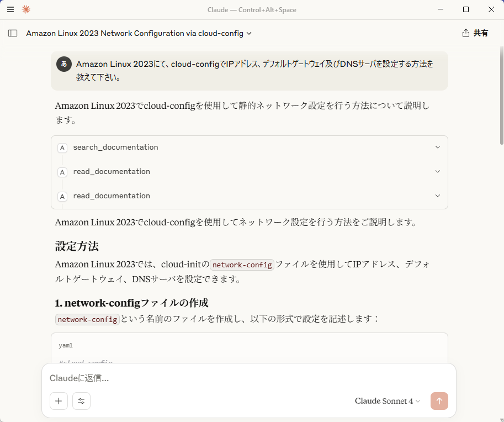Image resolution: width=504 pixels, height=422 pixels.
Task: Click the vertical scrollbar thumb
Action: click(x=501, y=96)
